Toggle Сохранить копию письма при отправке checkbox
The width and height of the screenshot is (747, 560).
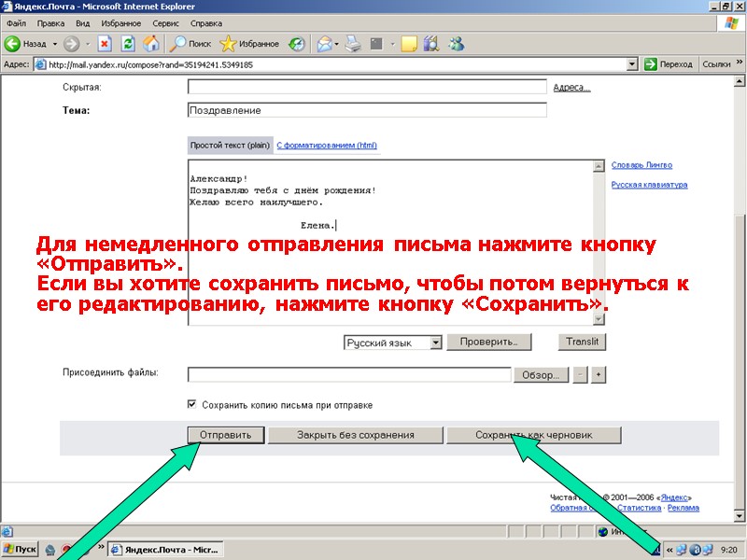tap(191, 404)
